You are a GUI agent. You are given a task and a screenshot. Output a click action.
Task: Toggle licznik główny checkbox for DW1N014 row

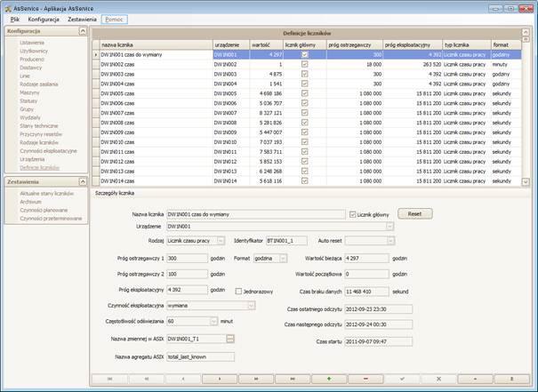(304, 180)
